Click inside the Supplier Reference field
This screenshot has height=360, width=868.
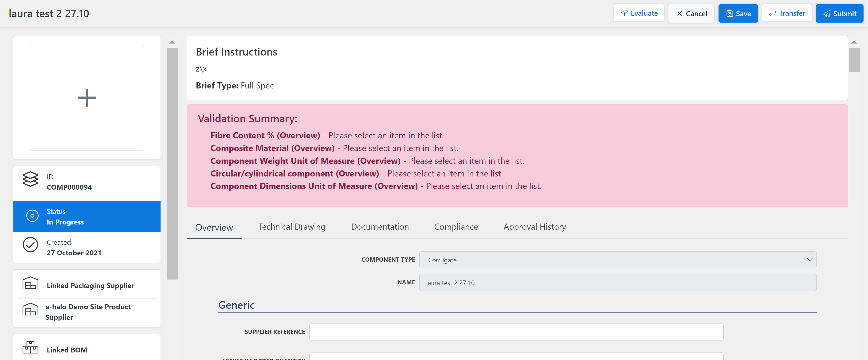tap(517, 332)
